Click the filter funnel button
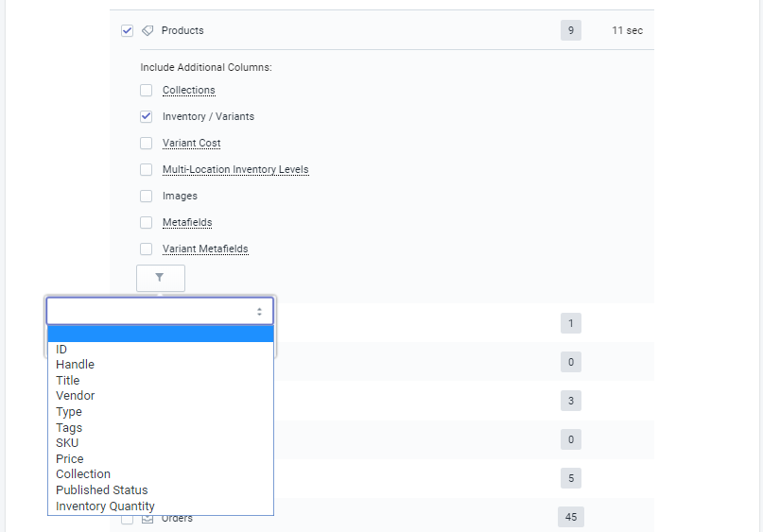763x532 pixels. coord(161,278)
